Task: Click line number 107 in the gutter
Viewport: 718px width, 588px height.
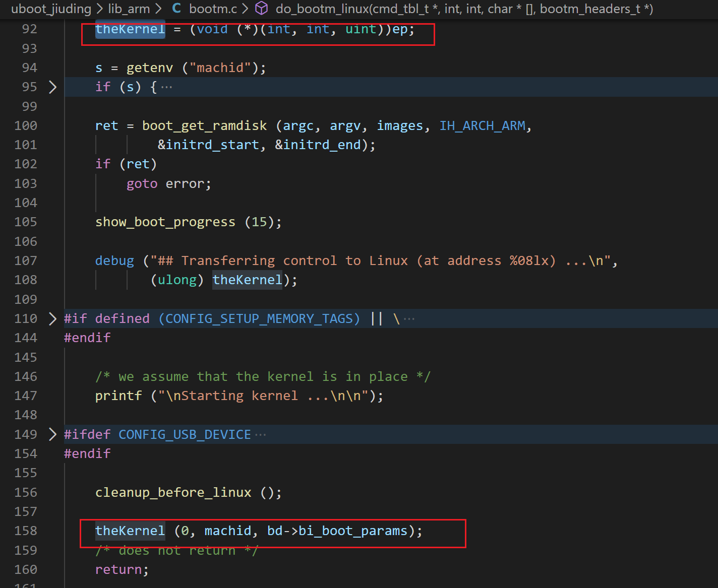Action: coord(26,260)
